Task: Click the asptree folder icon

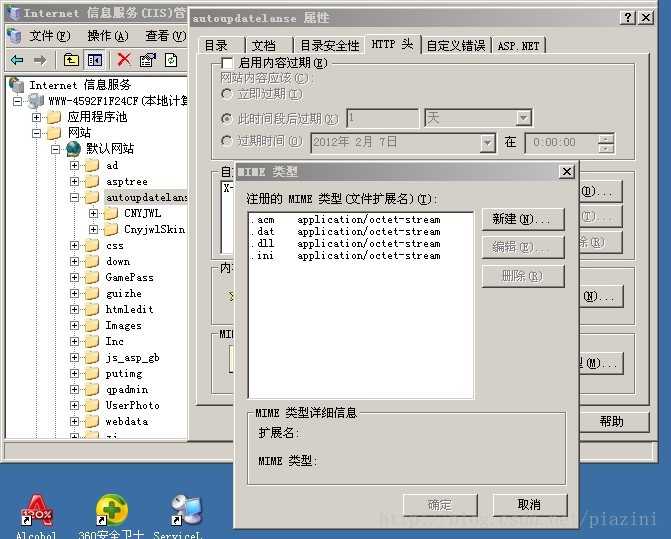Action: tap(91, 181)
